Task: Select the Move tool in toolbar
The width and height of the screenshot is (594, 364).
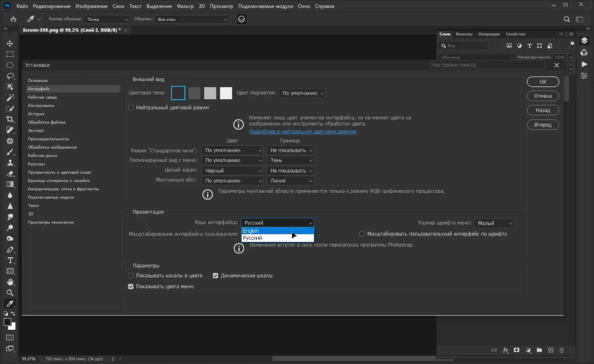Action: pyautogui.click(x=10, y=43)
